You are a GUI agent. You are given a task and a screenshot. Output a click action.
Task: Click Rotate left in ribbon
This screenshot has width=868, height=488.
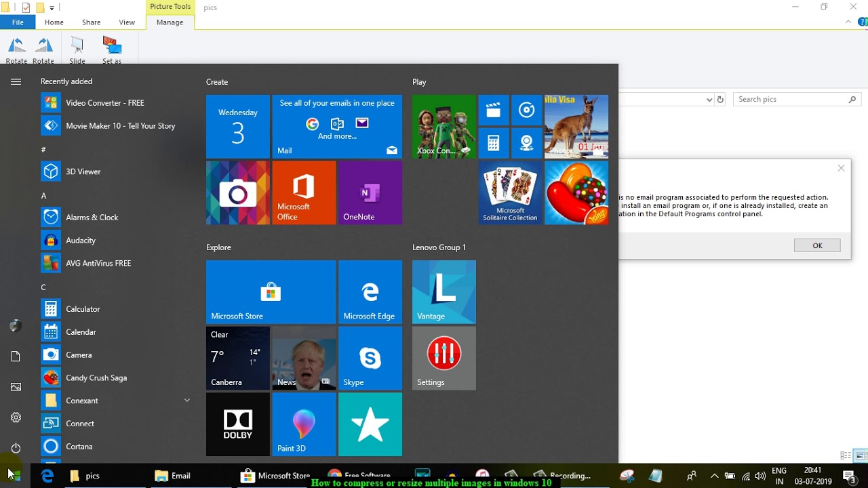16,50
